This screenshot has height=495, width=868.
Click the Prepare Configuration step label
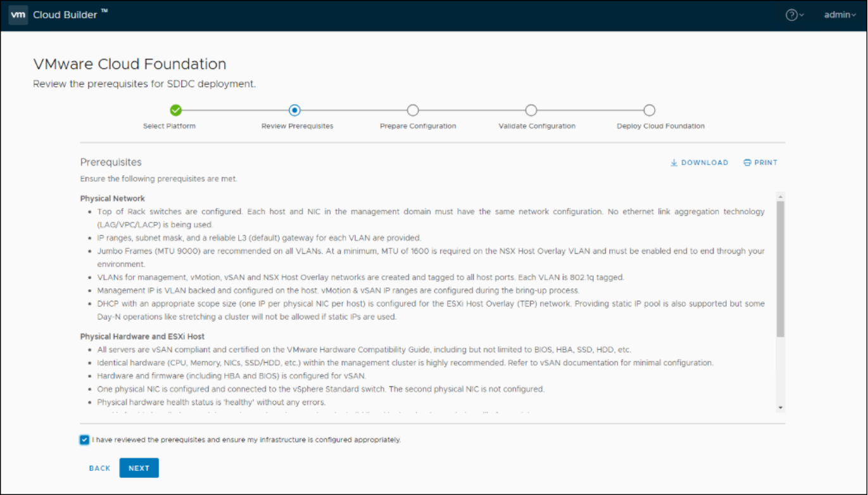(x=418, y=126)
